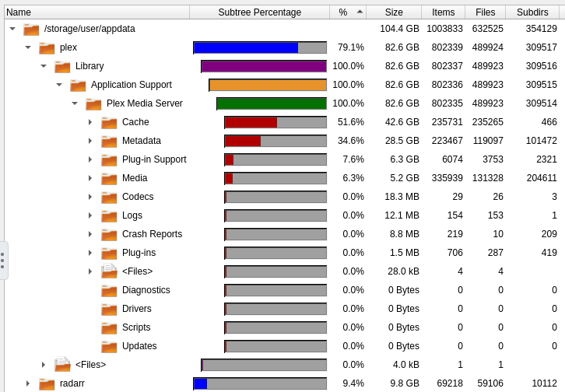Sort by the Name column header
The height and width of the screenshot is (392, 565).
(x=97, y=12)
